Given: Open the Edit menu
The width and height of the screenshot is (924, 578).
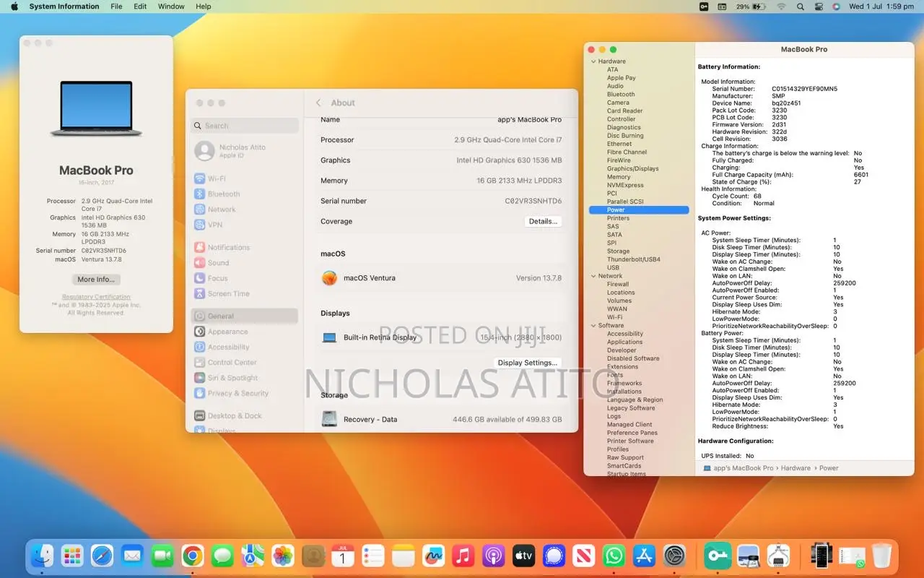Looking at the screenshot, I should pos(140,7).
